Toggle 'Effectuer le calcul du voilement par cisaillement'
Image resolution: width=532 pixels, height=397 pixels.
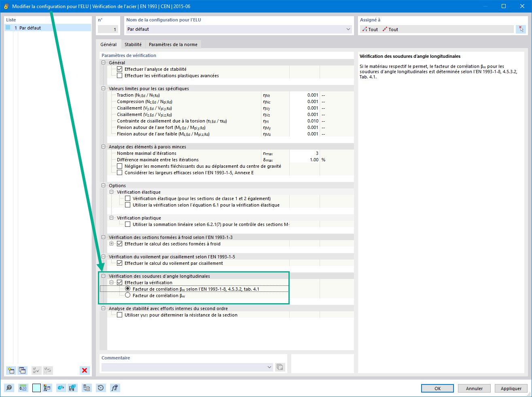click(x=119, y=263)
